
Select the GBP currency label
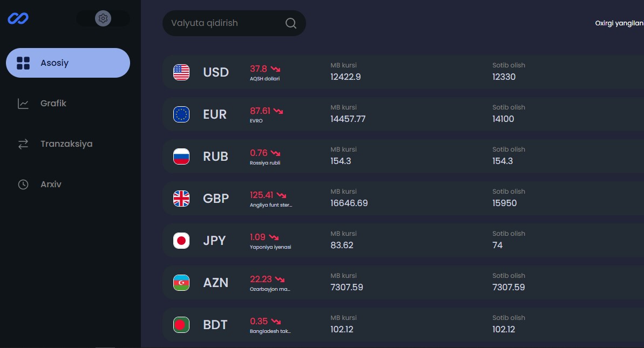point(216,199)
